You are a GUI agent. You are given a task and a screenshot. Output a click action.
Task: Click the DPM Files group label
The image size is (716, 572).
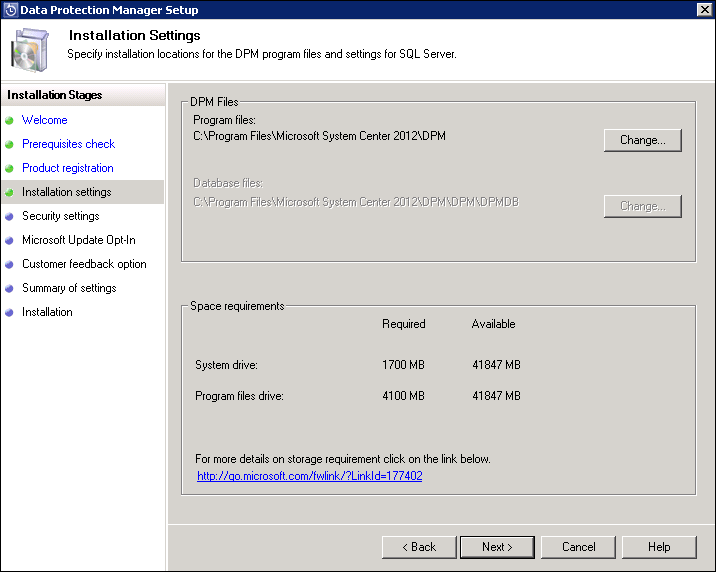[x=214, y=102]
